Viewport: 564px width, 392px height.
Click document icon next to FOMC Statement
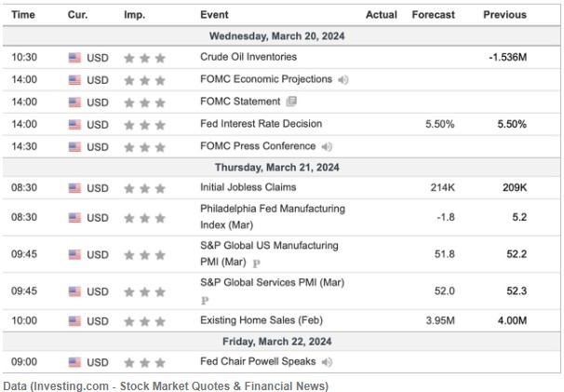pos(291,101)
